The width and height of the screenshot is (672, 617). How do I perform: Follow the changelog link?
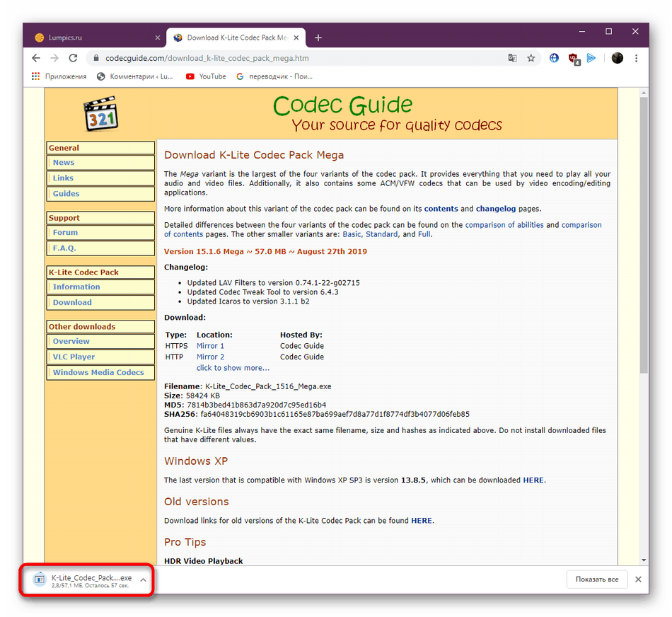click(x=496, y=209)
